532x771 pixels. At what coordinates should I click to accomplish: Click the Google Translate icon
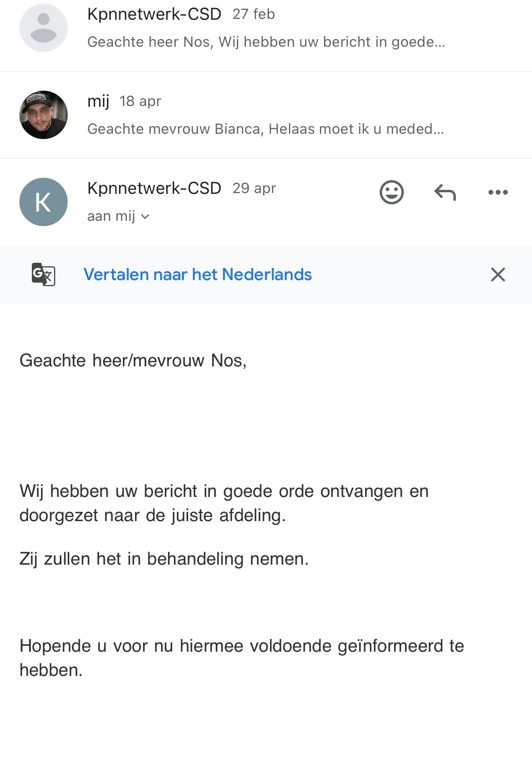(x=44, y=274)
